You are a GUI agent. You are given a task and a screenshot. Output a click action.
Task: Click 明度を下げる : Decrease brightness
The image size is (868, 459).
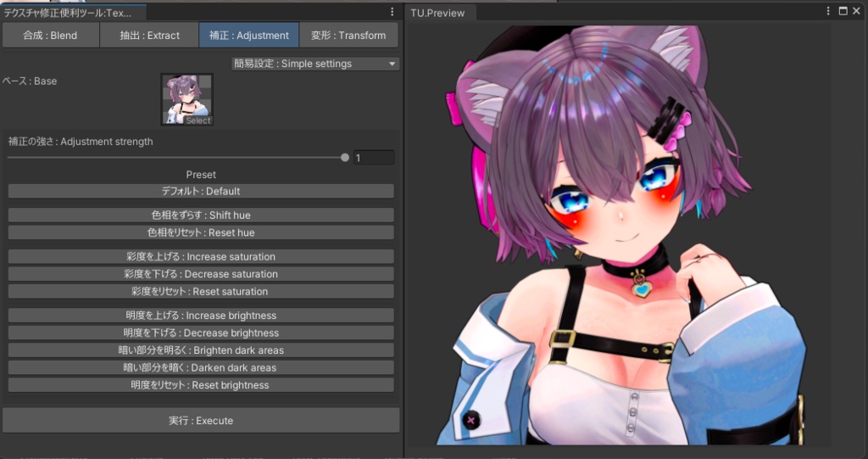pos(201,333)
